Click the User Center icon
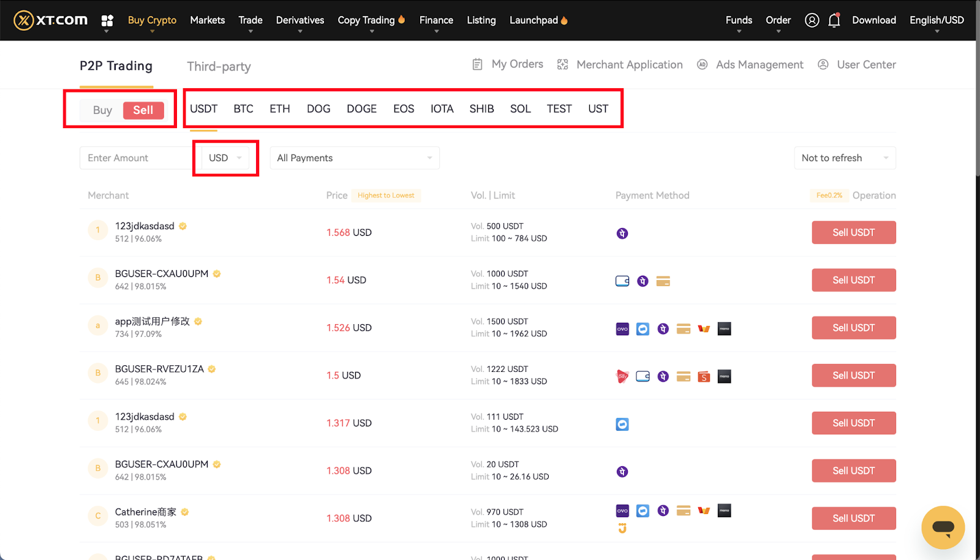The width and height of the screenshot is (980, 560). (823, 64)
